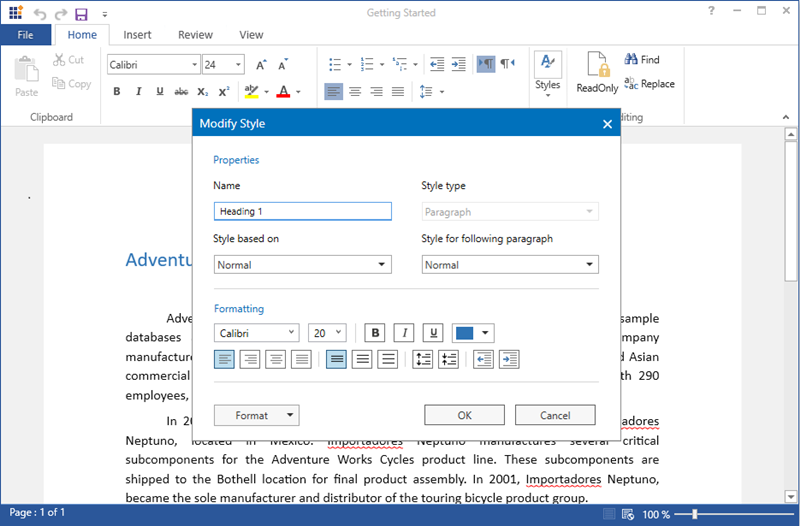Confirm with OK in Modify Style
The width and height of the screenshot is (800, 526).
click(x=464, y=415)
